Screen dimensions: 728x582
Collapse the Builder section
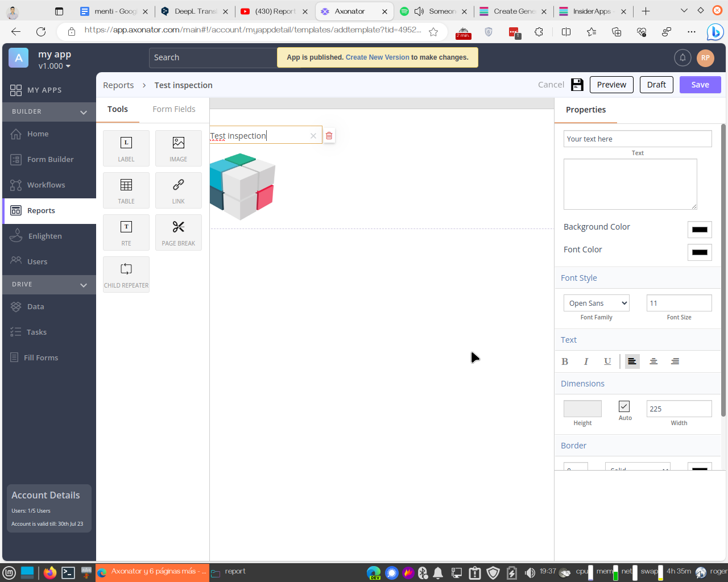click(84, 112)
